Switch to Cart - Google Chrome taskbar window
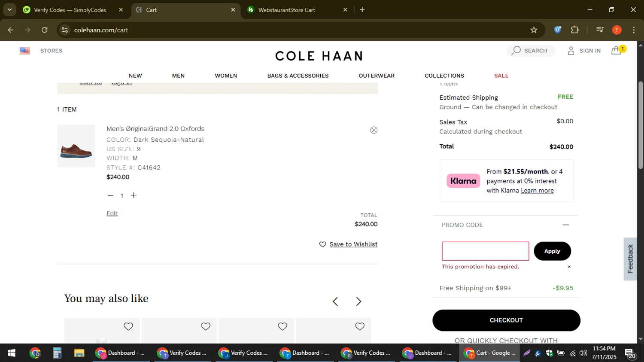 pyautogui.click(x=489, y=353)
